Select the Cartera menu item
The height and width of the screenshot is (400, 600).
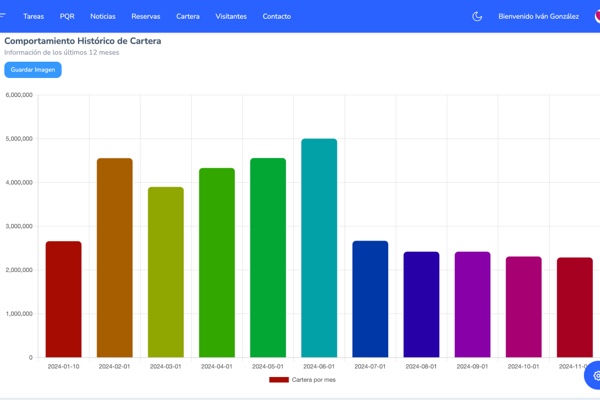(188, 16)
